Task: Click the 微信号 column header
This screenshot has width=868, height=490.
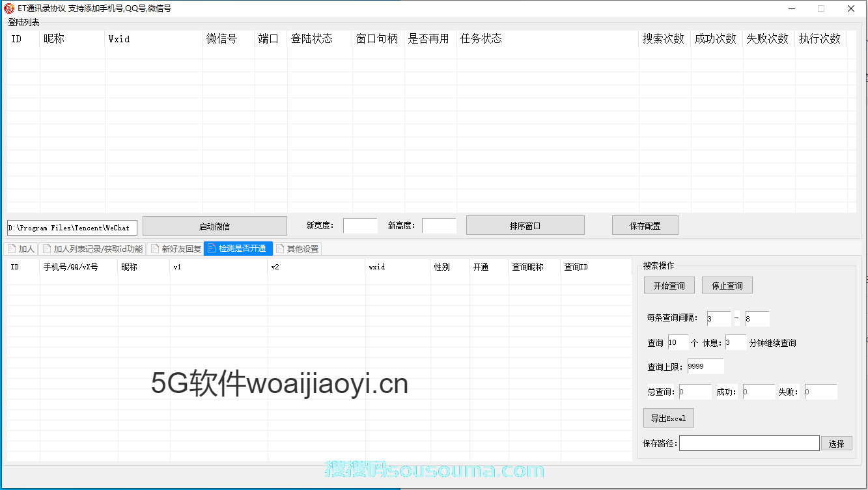Action: [229, 38]
